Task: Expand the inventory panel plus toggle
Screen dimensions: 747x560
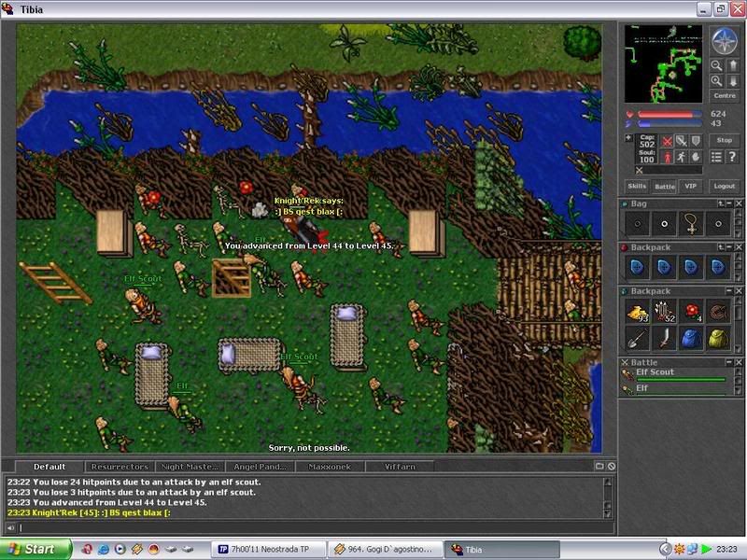Action: [x=628, y=138]
